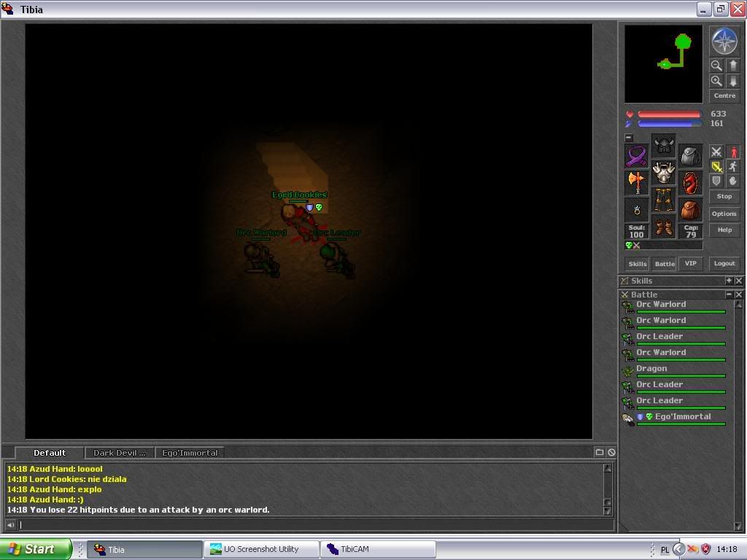Image resolution: width=747 pixels, height=560 pixels.
Task: Close the Skills panel
Action: [738, 281]
